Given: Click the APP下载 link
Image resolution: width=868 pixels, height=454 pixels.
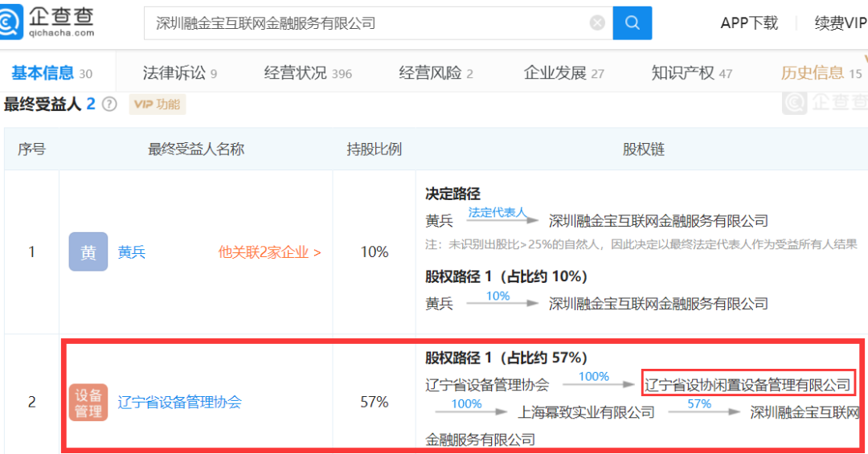Looking at the screenshot, I should [x=749, y=23].
